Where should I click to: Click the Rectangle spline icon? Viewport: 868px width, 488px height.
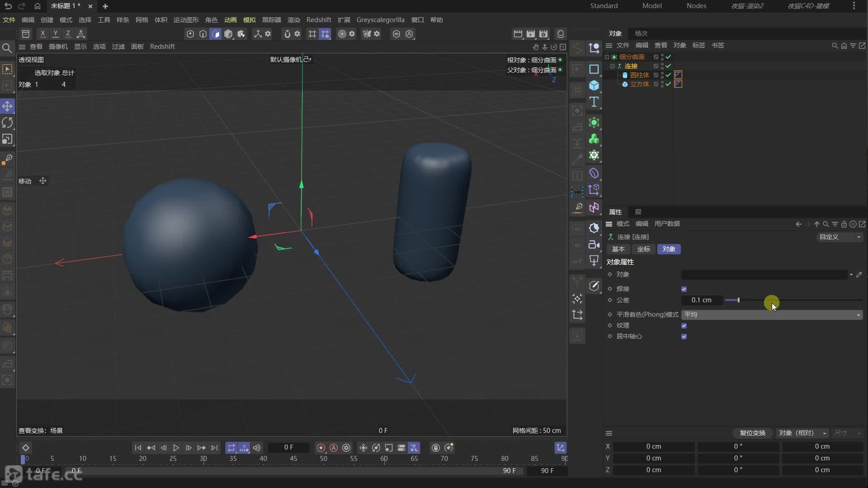(594, 69)
